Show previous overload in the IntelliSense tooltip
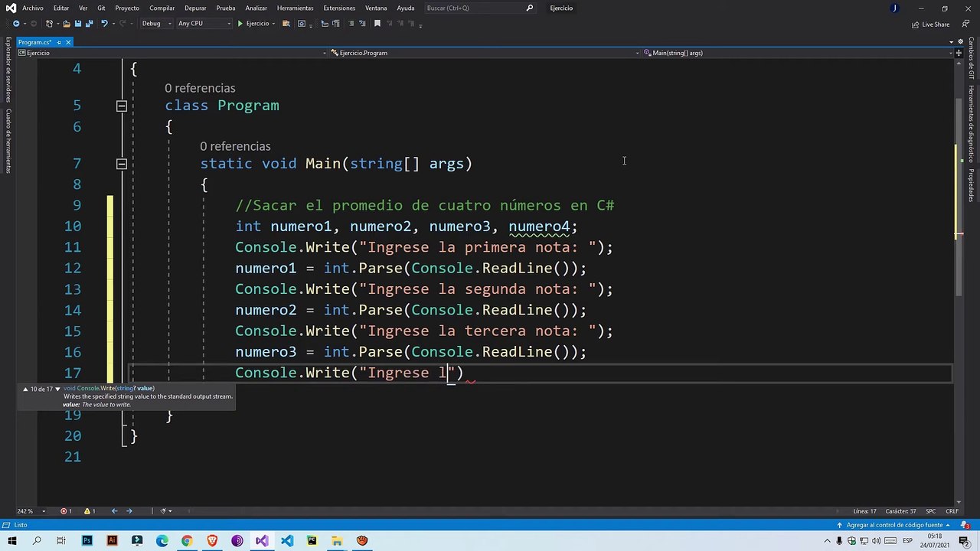 coord(24,389)
